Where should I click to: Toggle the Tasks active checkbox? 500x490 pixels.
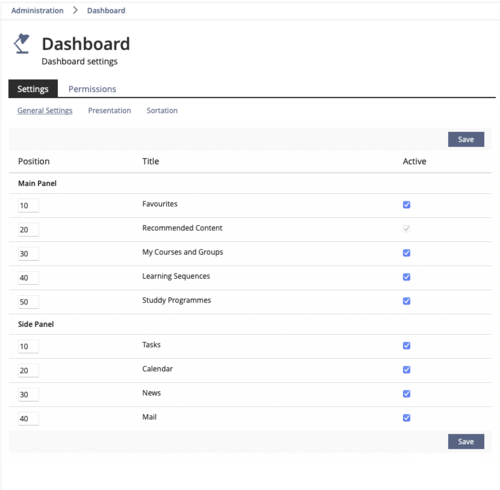[x=406, y=345]
